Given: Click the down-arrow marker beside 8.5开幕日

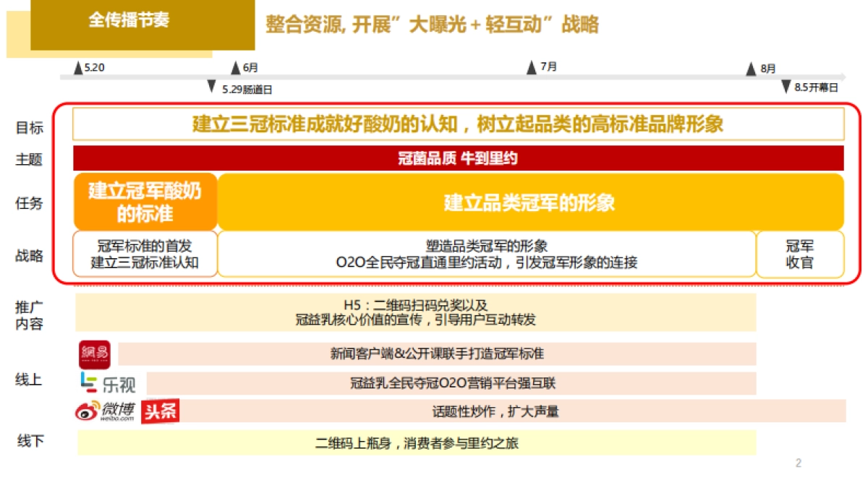Looking at the screenshot, I should pyautogui.click(x=786, y=87).
